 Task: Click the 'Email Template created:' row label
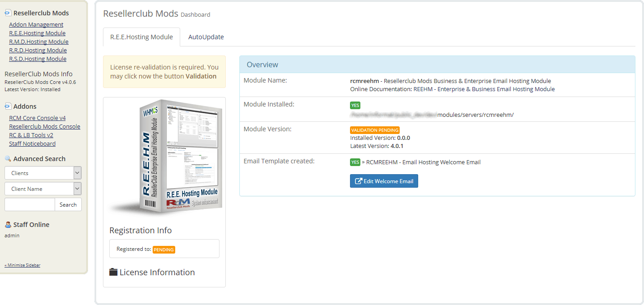(279, 161)
